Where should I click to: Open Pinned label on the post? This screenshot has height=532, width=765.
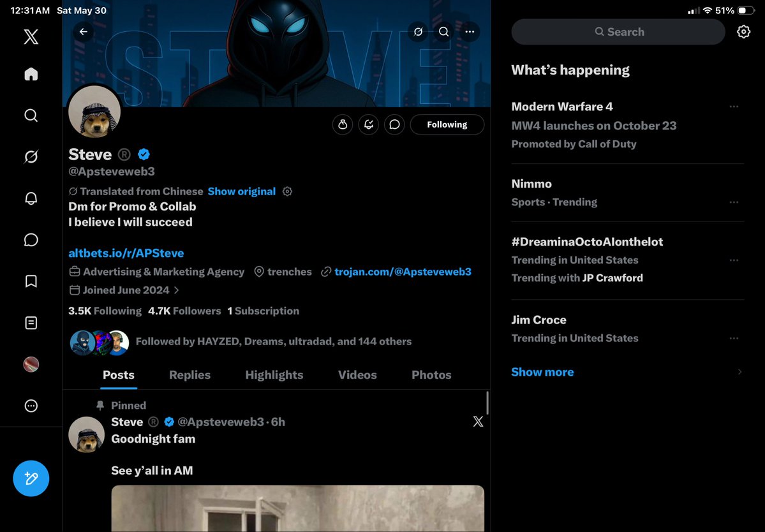point(128,405)
